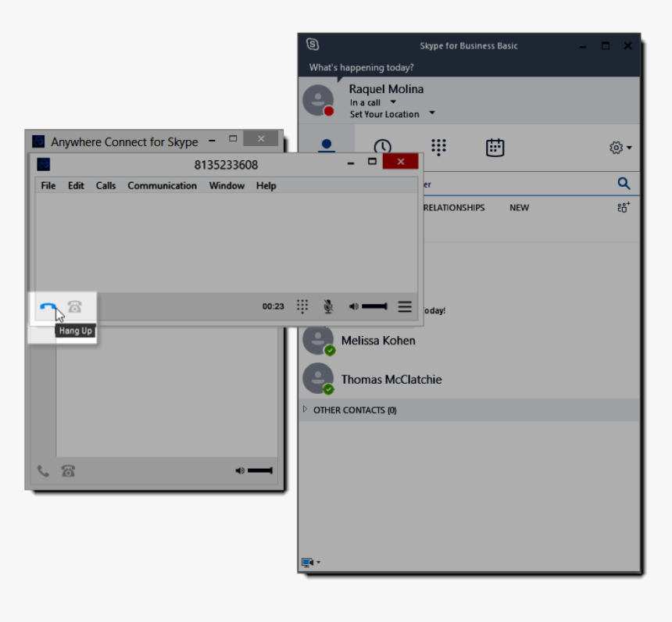Image resolution: width=672 pixels, height=622 pixels.
Task: Click the desk phone icon in the Anywhere Connect footer
Action: pyautogui.click(x=68, y=471)
